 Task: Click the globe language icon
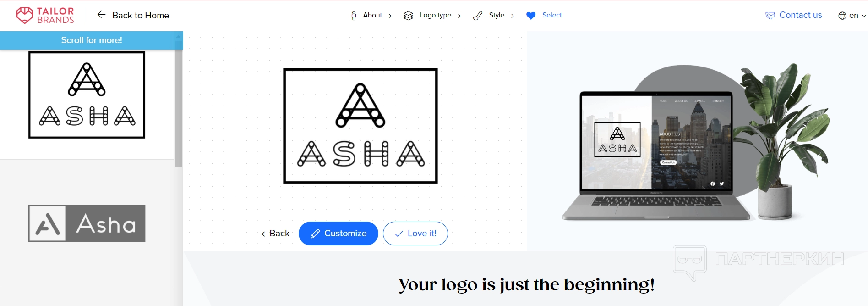pyautogui.click(x=842, y=16)
